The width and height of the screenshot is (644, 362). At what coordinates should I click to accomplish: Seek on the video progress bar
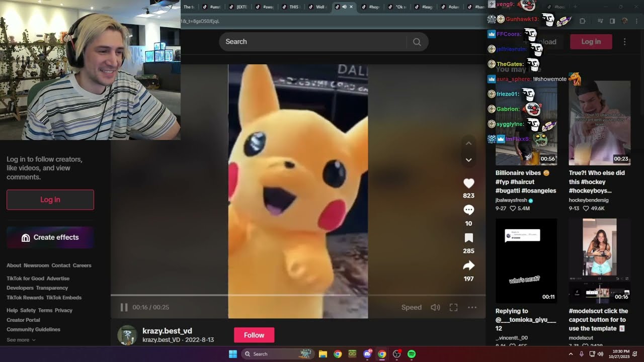(x=298, y=295)
